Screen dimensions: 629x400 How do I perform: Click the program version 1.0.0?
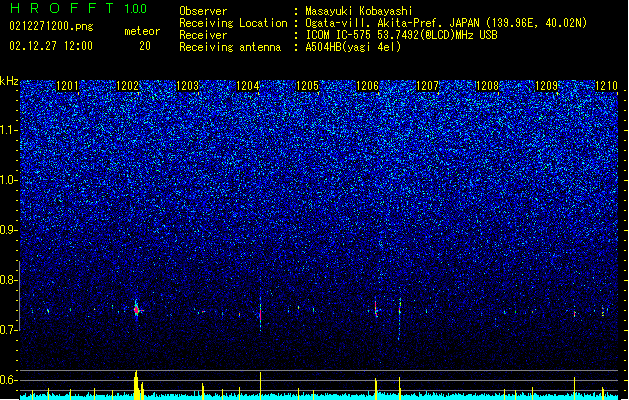136,8
